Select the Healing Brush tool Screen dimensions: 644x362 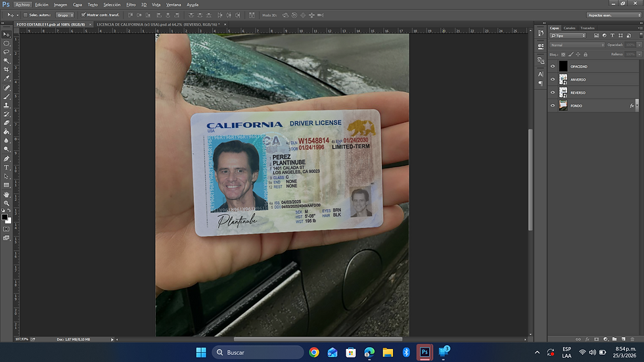pyautogui.click(x=6, y=88)
